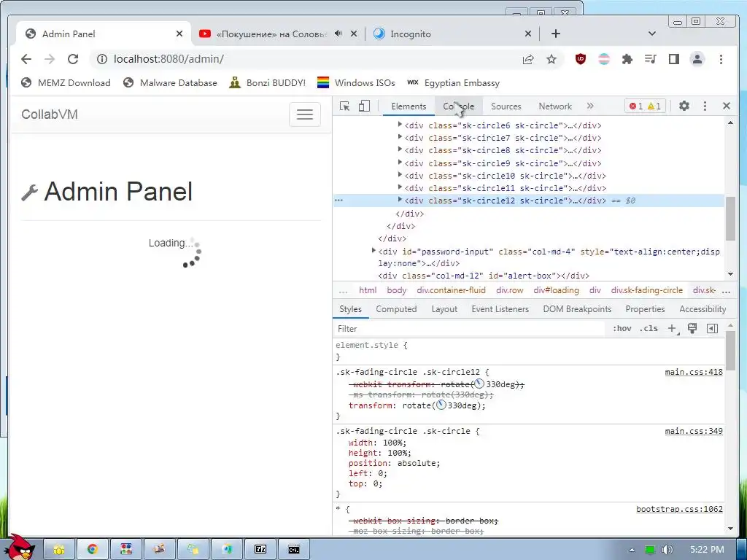Close the DevTools panel

click(727, 106)
